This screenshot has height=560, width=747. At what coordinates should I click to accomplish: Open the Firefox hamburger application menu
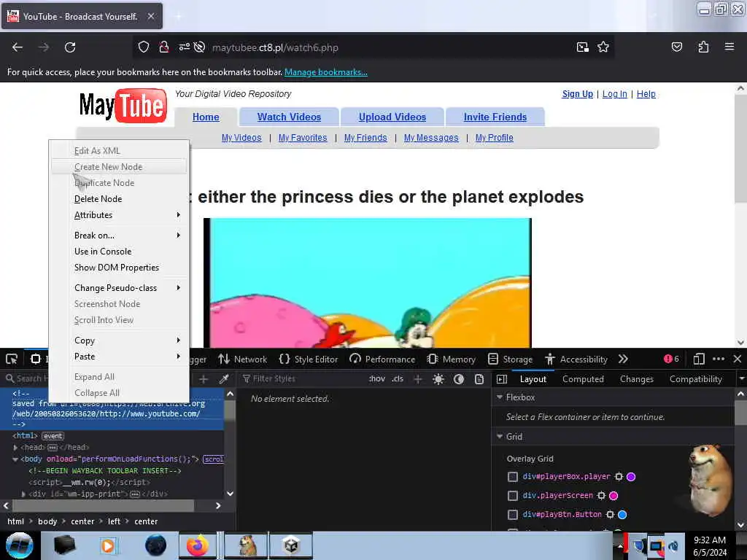(729, 47)
